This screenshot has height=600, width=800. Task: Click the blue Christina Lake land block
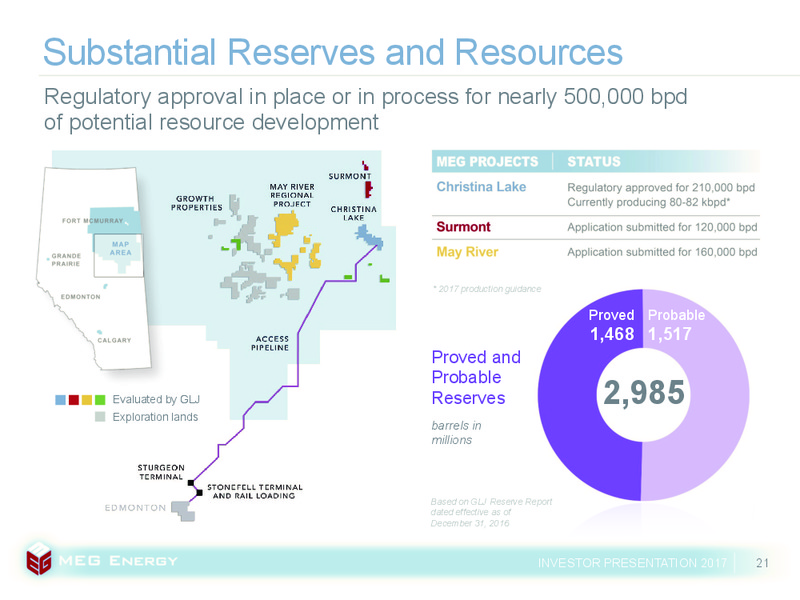pos(369,238)
